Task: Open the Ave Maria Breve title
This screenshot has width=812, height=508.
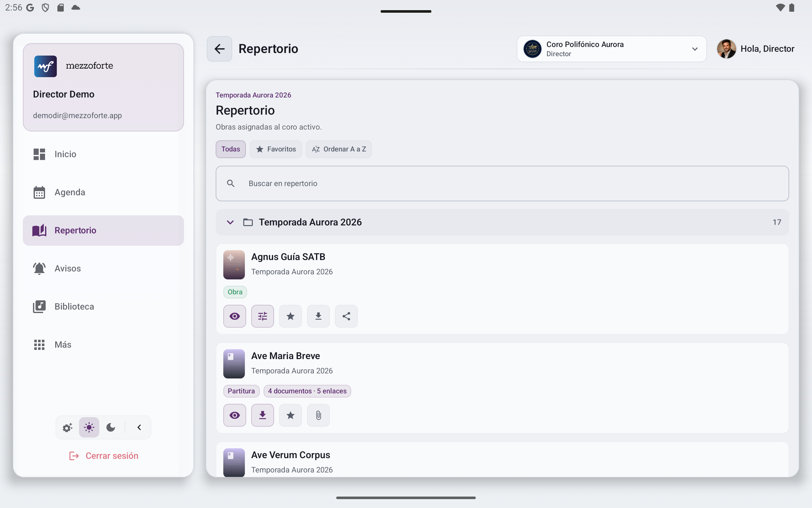Action: click(x=285, y=356)
